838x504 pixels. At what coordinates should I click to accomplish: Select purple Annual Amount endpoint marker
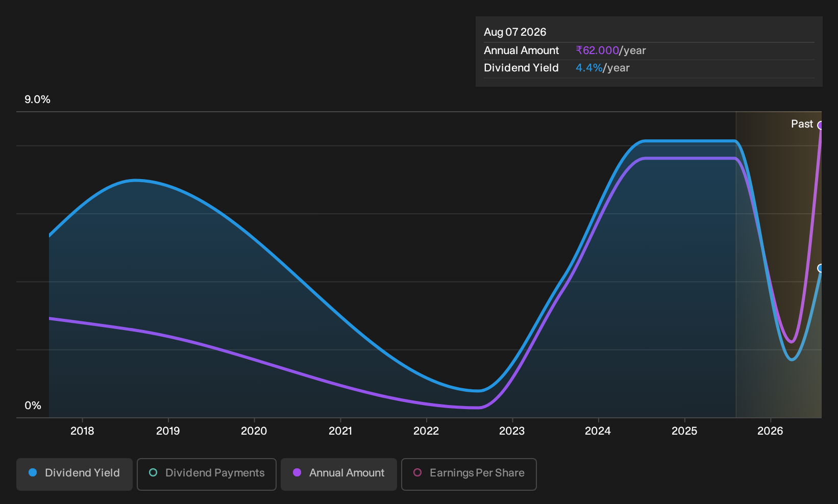click(x=821, y=125)
